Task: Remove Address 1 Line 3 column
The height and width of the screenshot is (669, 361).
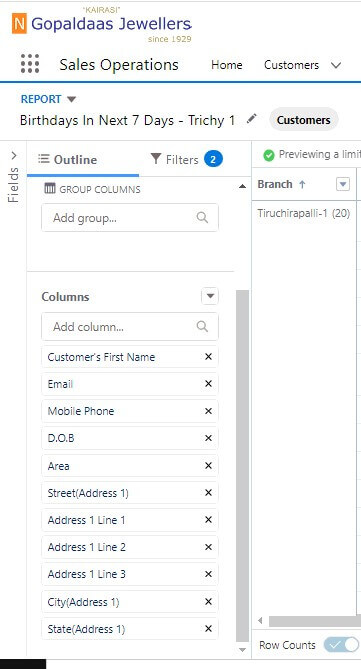Action: click(x=208, y=574)
